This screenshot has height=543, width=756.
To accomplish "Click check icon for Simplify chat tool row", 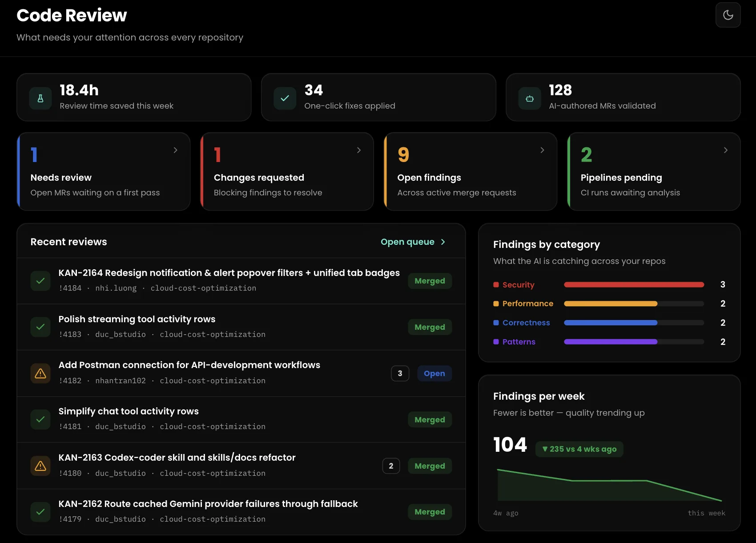I will point(40,419).
